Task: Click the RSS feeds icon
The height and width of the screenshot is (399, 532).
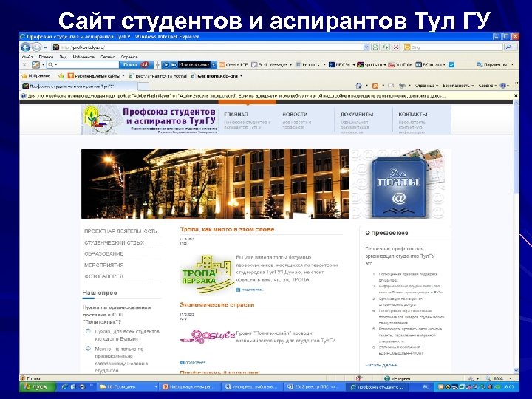Action: (375, 86)
